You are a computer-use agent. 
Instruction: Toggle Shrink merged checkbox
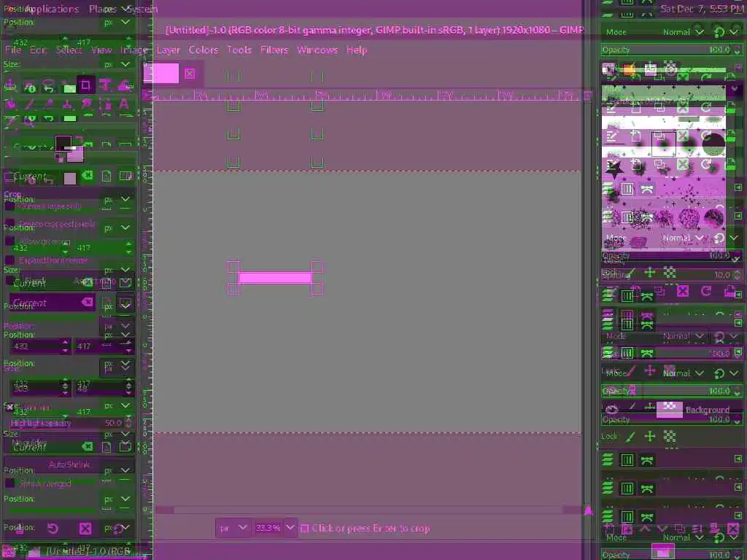click(x=9, y=483)
